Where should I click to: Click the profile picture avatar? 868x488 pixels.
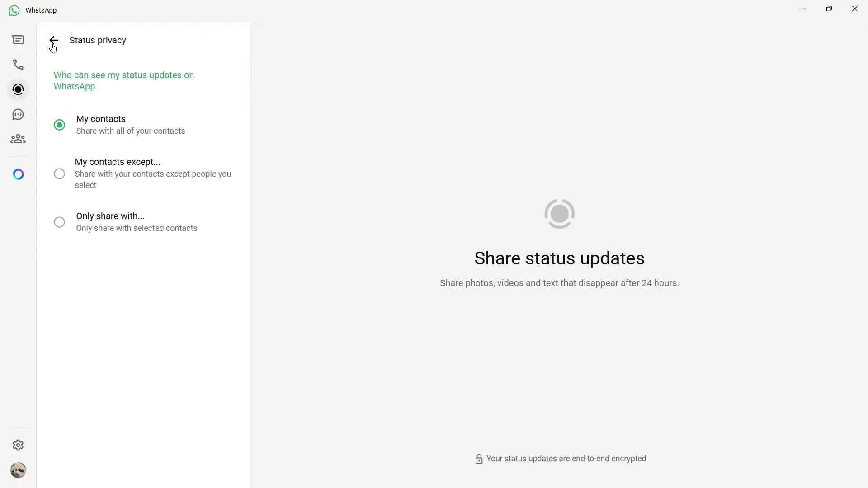(x=18, y=470)
